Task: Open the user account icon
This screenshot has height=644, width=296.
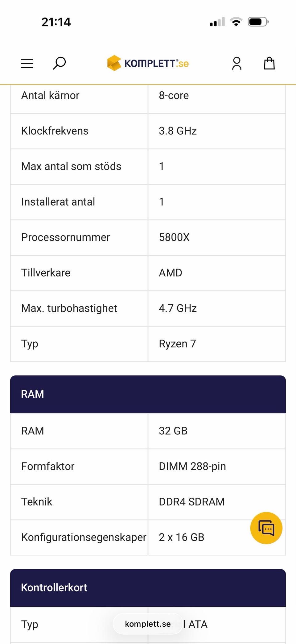Action: tap(236, 63)
